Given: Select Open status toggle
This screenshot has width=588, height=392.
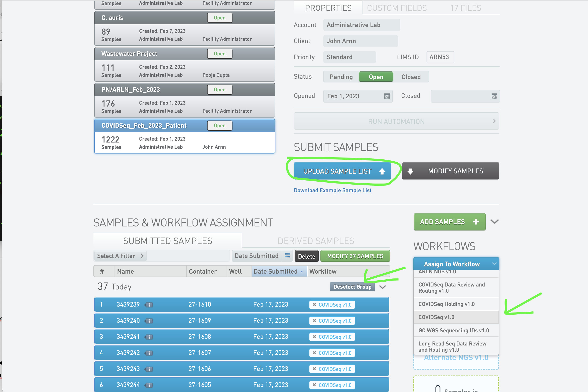Looking at the screenshot, I should coord(376,77).
